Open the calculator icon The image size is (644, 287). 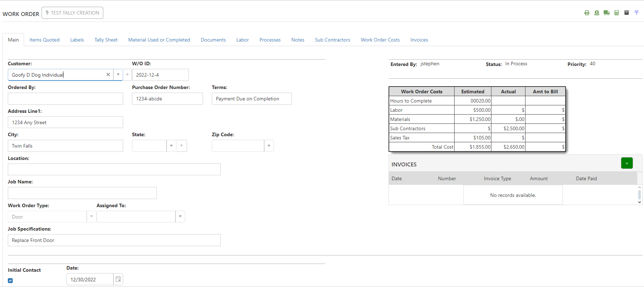[617, 13]
